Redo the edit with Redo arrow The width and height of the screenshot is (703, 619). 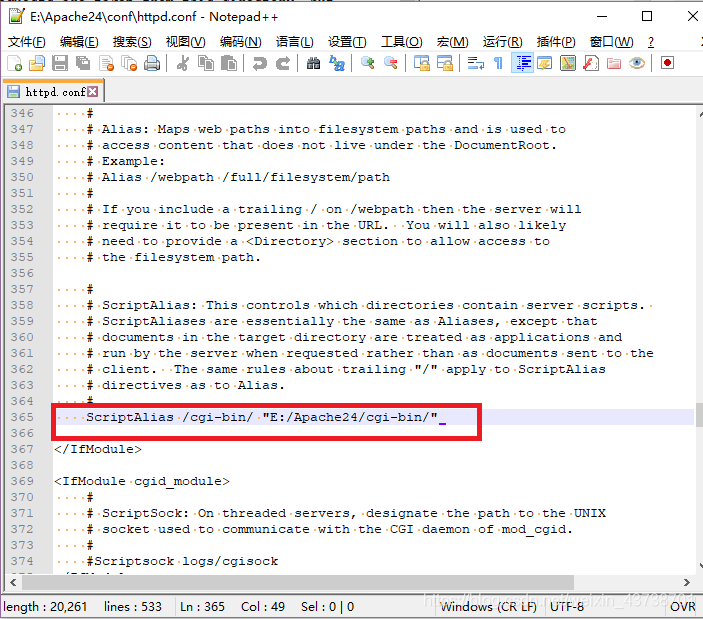click(282, 63)
